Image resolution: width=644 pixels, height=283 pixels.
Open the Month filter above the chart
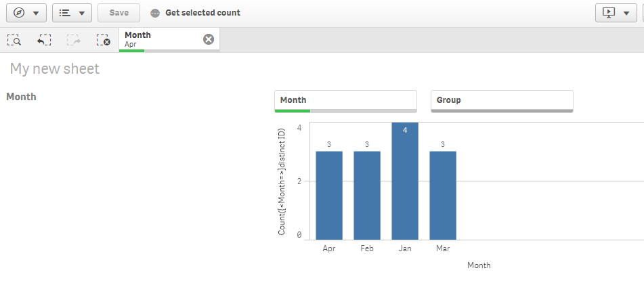[345, 100]
